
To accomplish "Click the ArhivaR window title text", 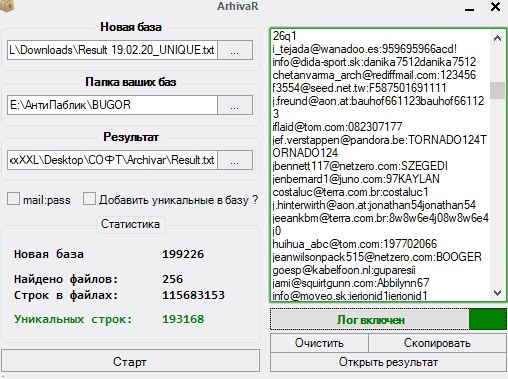I will [238, 6].
